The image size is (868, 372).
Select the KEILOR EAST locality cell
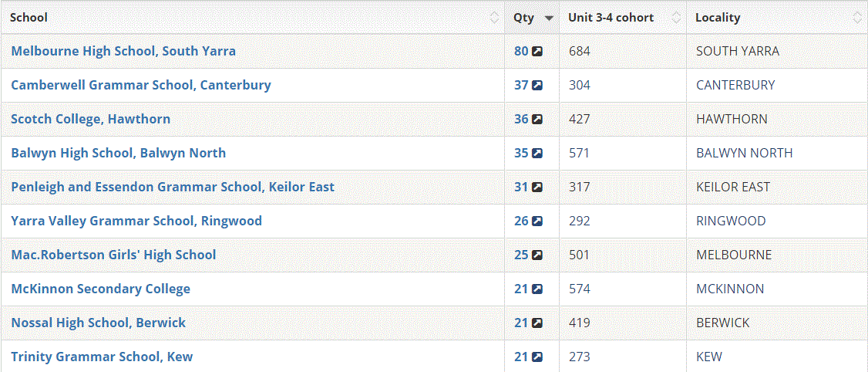pyautogui.click(x=732, y=187)
